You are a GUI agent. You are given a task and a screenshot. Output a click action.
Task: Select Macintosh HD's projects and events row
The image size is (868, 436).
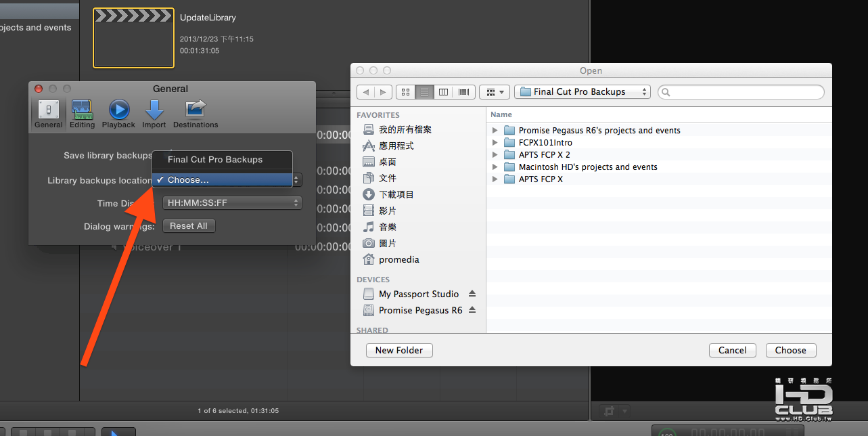coord(659,167)
